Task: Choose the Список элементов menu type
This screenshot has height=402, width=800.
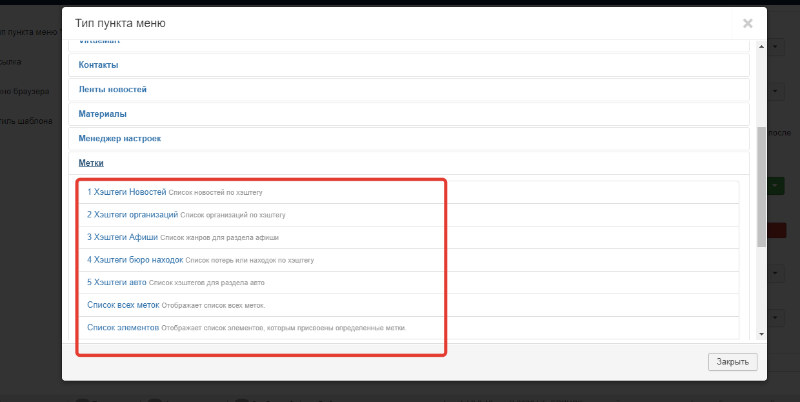Action: point(123,327)
